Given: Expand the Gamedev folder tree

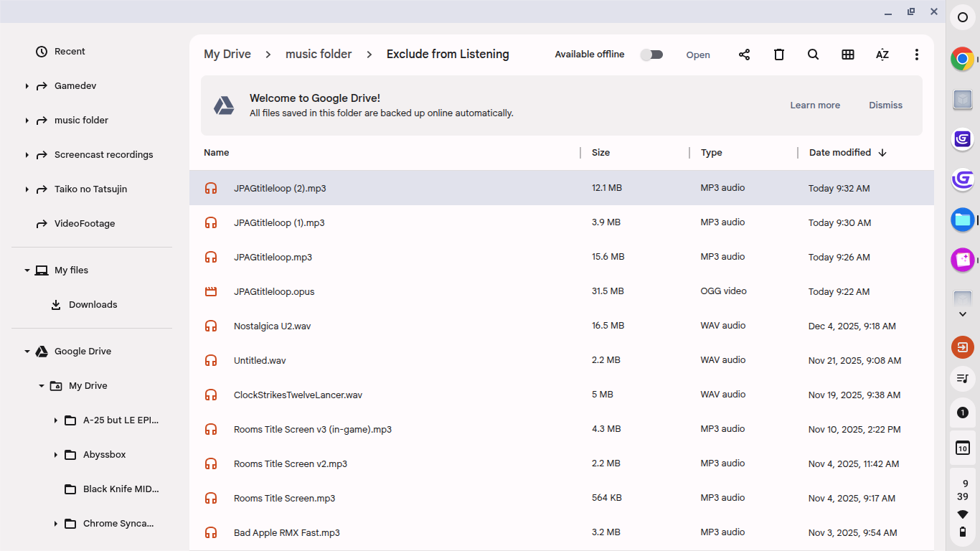Looking at the screenshot, I should point(27,86).
